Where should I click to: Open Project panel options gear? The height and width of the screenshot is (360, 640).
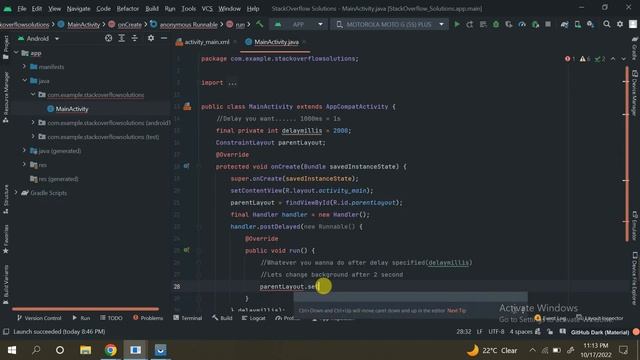click(x=151, y=38)
